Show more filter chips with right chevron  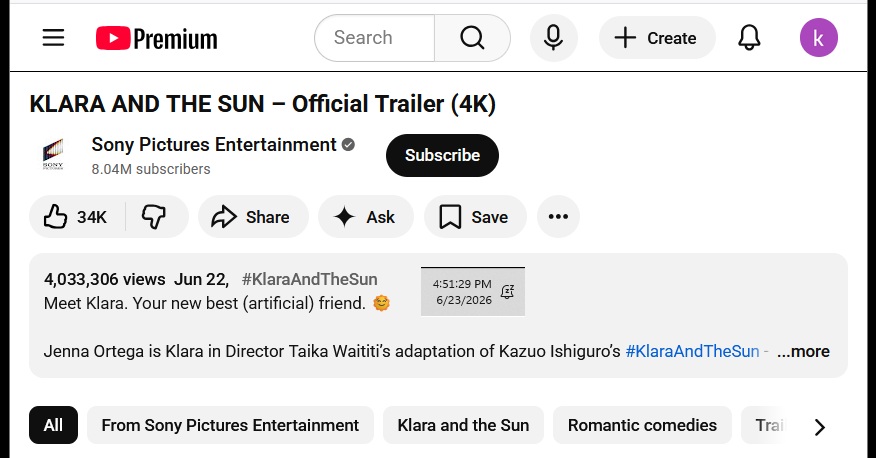819,427
